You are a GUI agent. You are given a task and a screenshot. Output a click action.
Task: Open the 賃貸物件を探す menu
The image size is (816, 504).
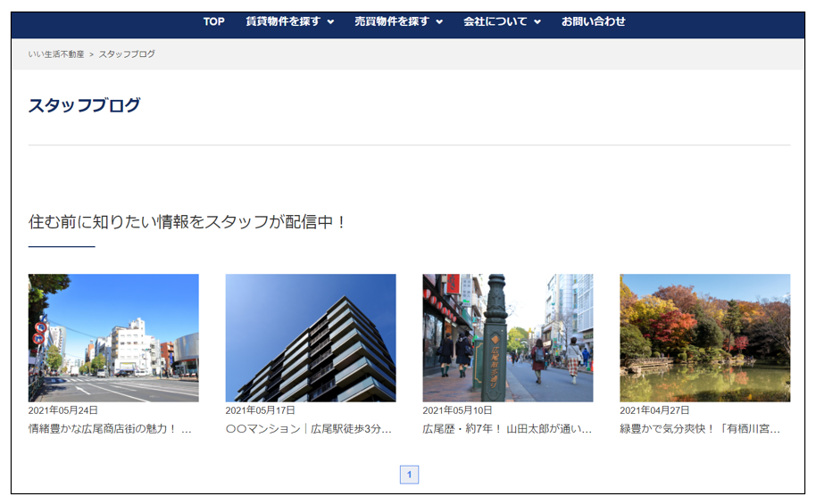coord(283,21)
